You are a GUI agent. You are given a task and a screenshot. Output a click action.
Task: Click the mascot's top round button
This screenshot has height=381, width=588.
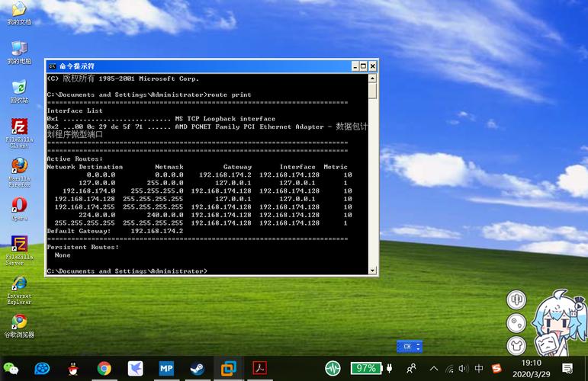[516, 299]
